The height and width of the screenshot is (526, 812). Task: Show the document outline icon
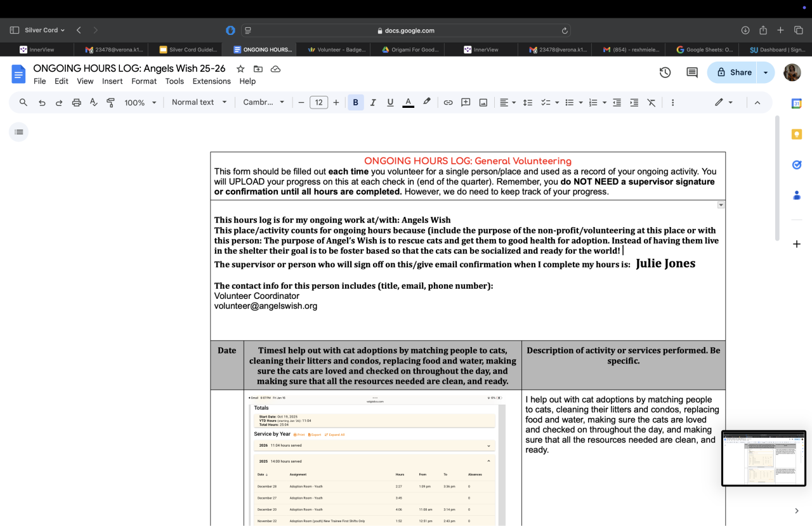coord(19,132)
